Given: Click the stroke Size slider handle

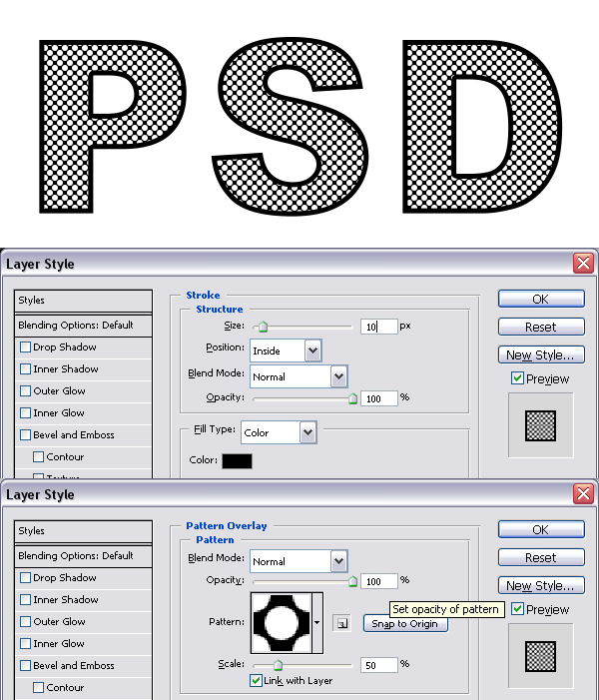Looking at the screenshot, I should (x=264, y=327).
